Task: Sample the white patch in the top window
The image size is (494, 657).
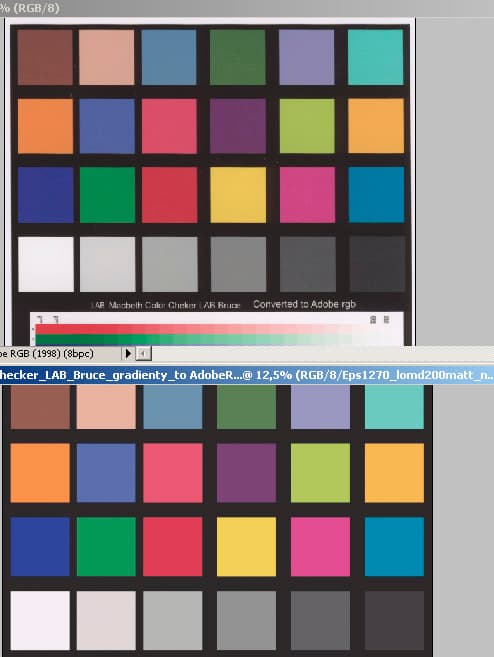Action: point(46,264)
